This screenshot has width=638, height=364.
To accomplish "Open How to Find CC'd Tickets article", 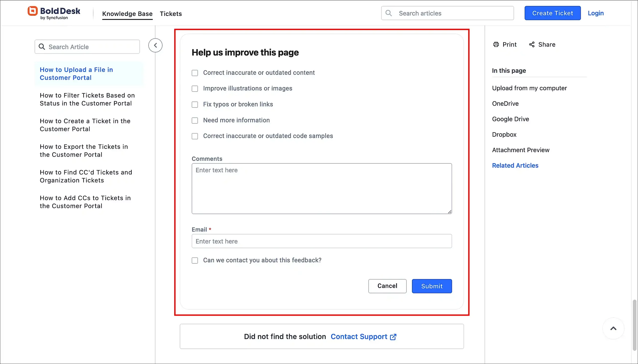I will [86, 176].
